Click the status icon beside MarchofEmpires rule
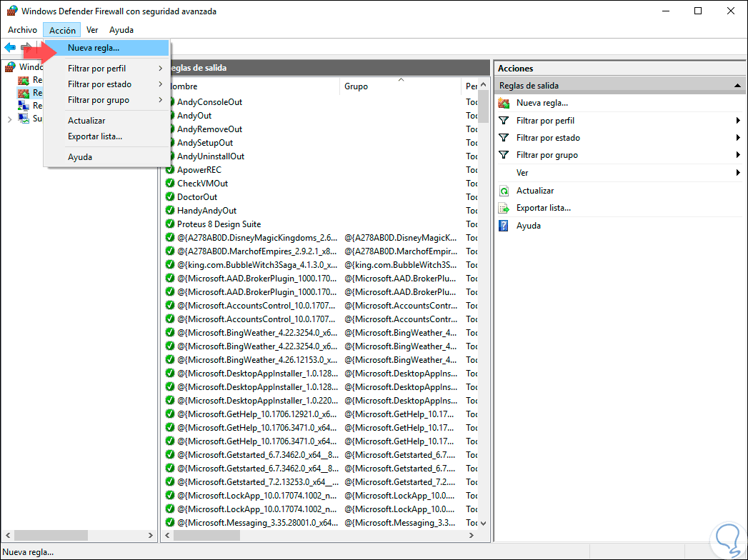 click(x=170, y=251)
